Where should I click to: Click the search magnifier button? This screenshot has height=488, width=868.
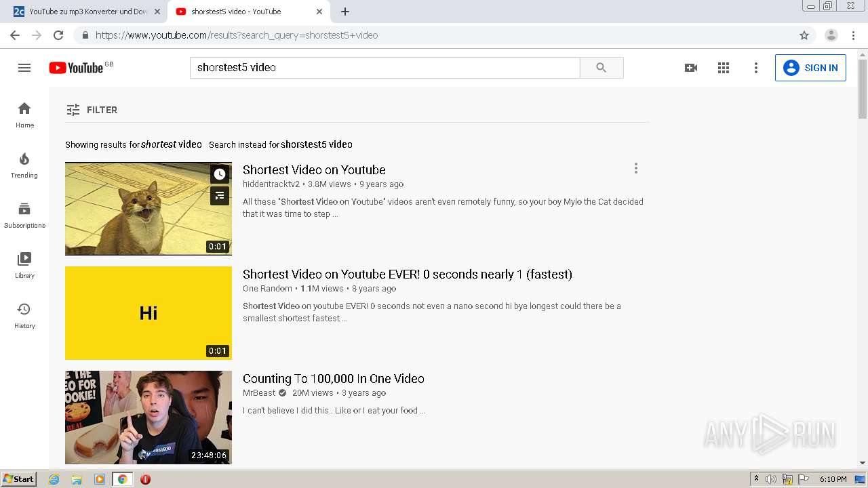pos(601,68)
